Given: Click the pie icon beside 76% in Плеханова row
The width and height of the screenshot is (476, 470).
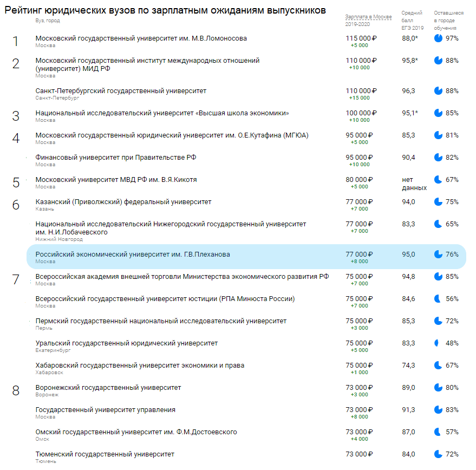Looking at the screenshot, I should [438, 254].
